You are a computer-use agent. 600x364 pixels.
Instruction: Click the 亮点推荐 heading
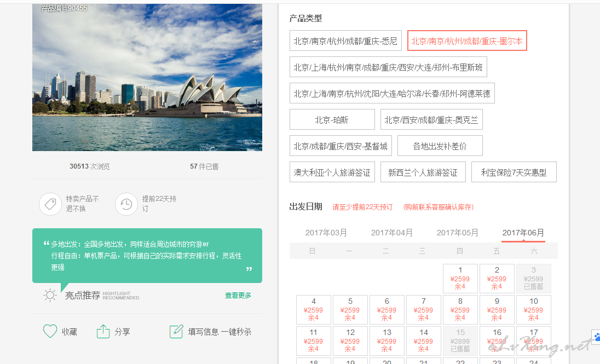(x=82, y=295)
